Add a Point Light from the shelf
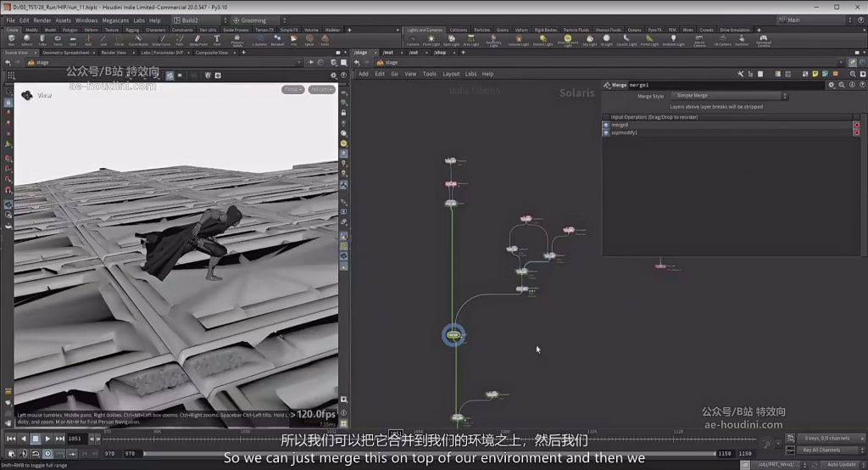The image size is (868, 470). tap(431, 40)
